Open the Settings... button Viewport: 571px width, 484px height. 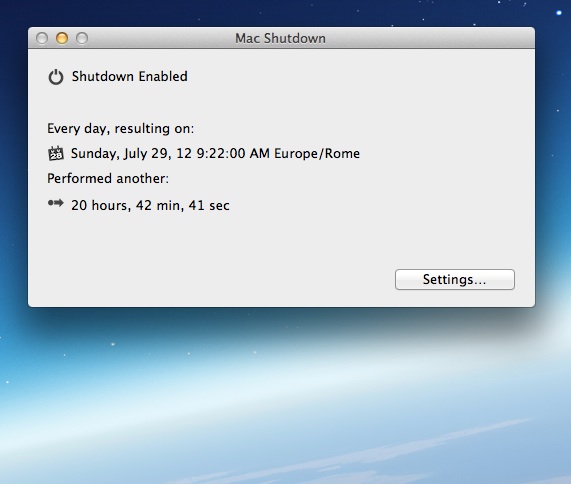454,280
